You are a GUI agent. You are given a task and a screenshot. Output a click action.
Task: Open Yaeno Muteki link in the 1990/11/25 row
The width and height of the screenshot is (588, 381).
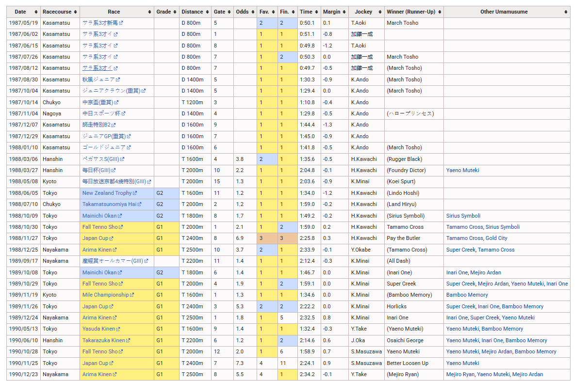coord(462,363)
